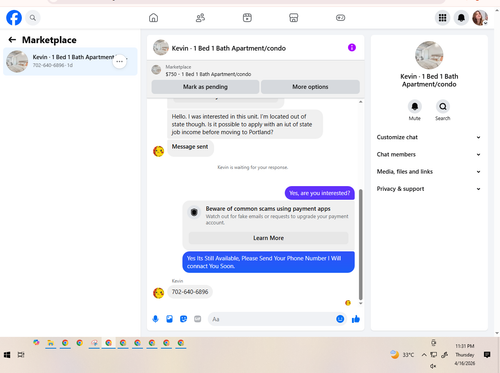500x373 pixels.
Task: Open the Facebook logo home link
Action: pos(14,18)
